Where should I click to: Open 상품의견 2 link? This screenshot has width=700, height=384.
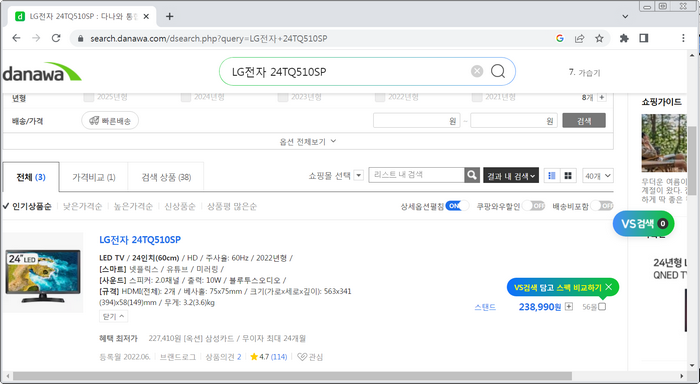pyautogui.click(x=223, y=357)
